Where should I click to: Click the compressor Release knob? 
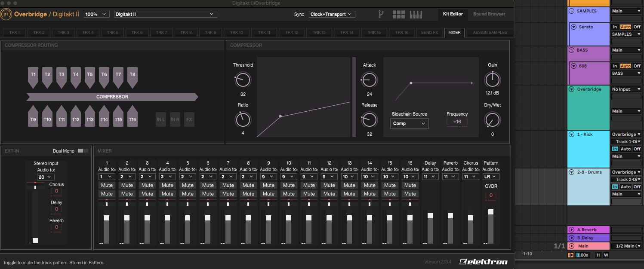pos(369,119)
